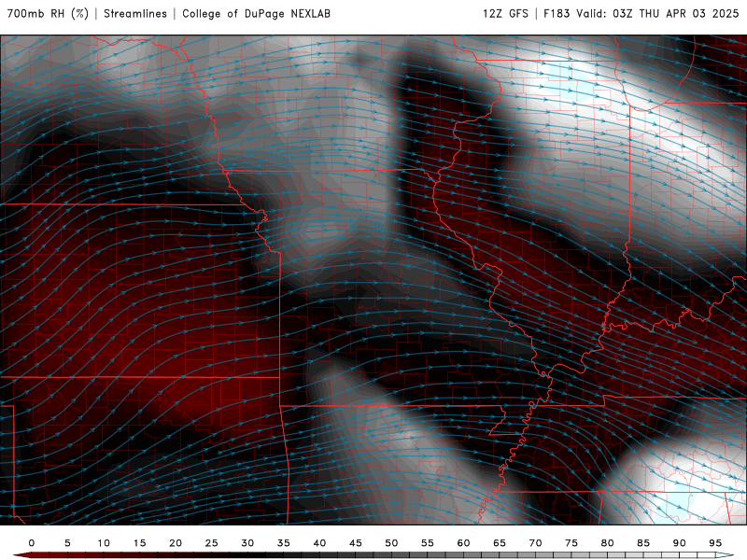Click the '12Z GFS' model run label
The width and height of the screenshot is (747, 560).
point(505,14)
